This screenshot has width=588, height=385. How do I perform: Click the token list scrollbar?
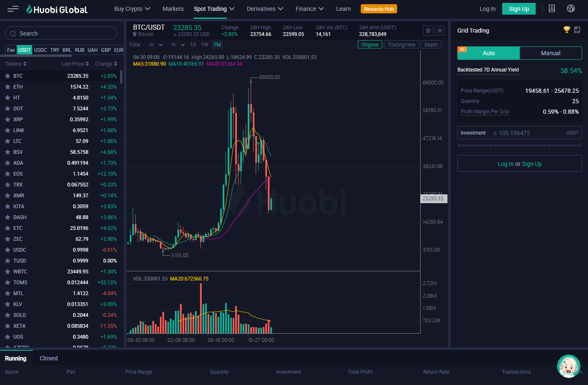121,77
